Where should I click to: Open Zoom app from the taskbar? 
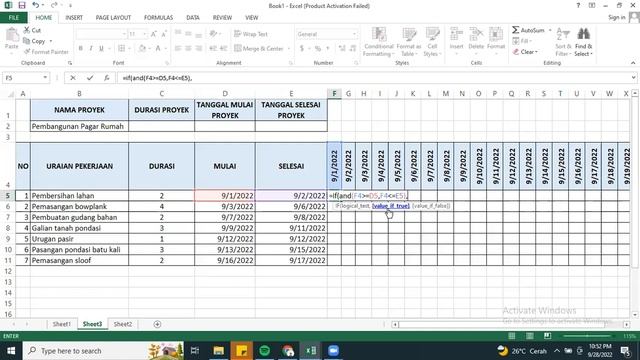[x=333, y=351]
